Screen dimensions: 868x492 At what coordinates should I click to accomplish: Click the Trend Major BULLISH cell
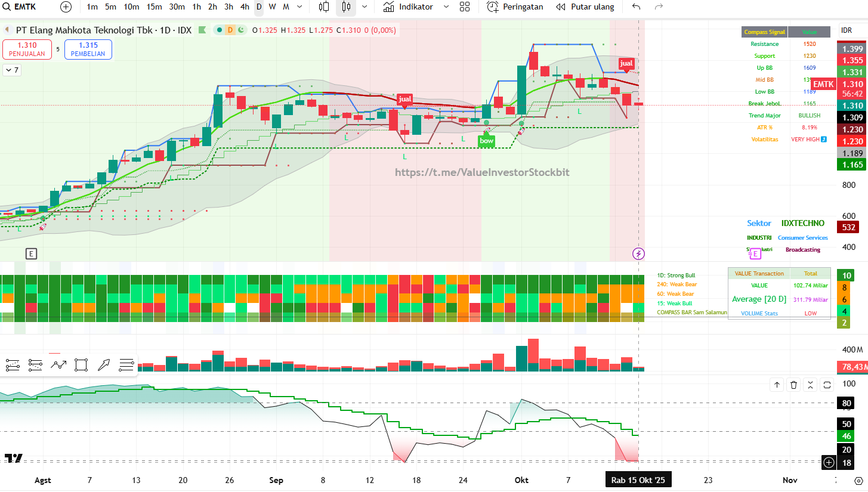tap(810, 116)
